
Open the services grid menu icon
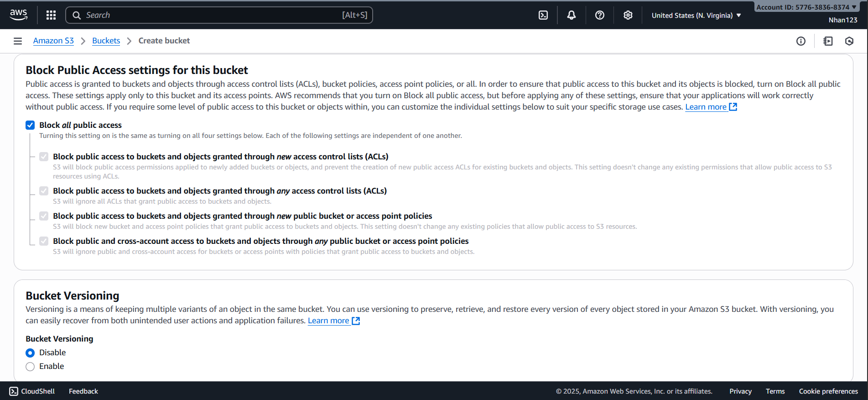coord(51,15)
